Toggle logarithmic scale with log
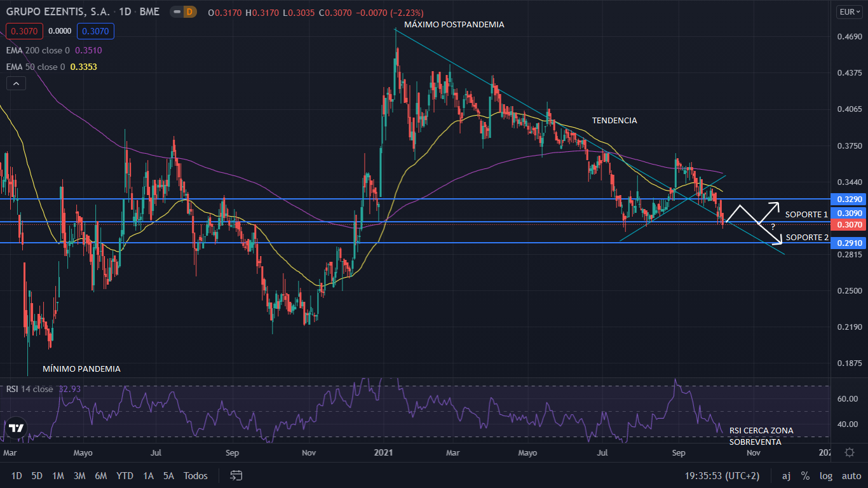The height and width of the screenshot is (488, 868). point(825,475)
